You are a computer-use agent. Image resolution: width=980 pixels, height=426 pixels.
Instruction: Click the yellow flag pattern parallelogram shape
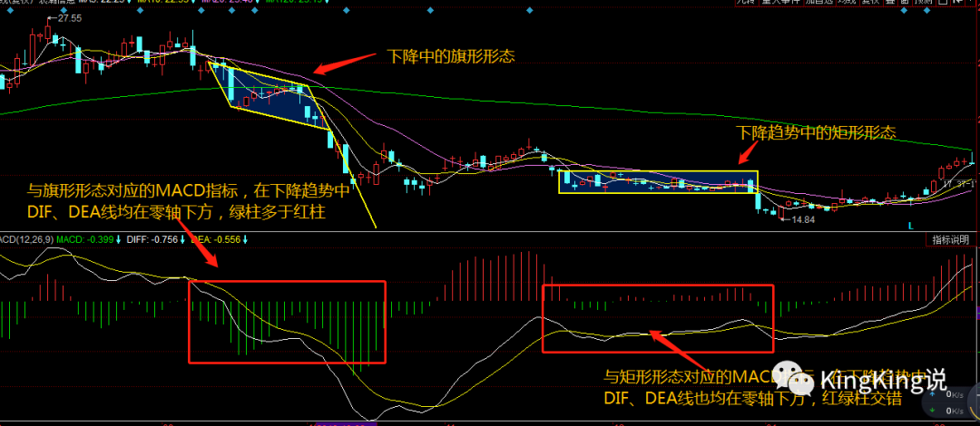pos(268,95)
